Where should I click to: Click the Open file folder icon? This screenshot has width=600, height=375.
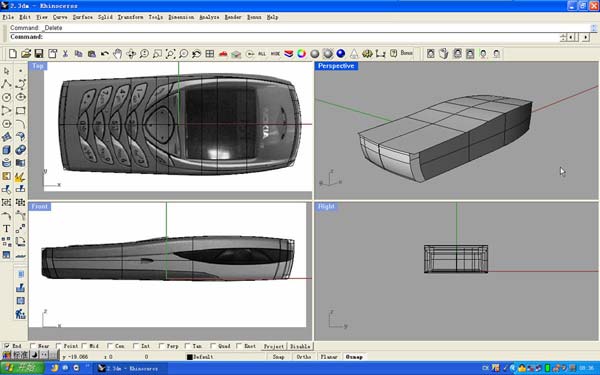[26, 54]
